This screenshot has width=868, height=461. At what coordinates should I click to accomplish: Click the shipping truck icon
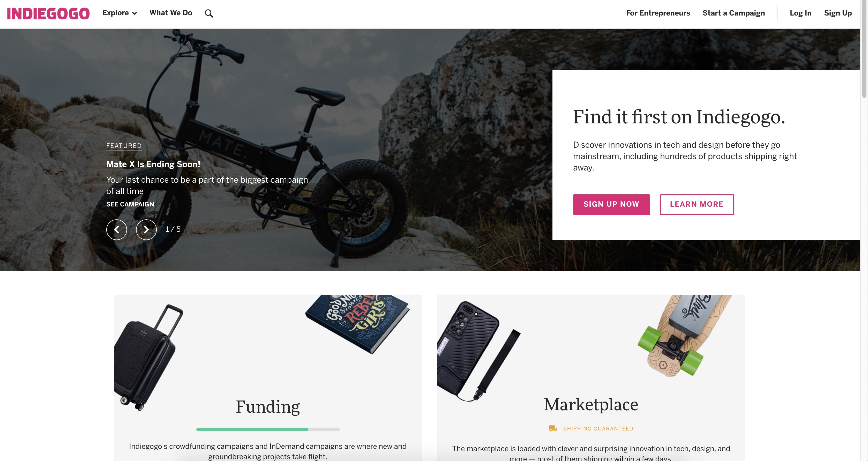pos(553,428)
